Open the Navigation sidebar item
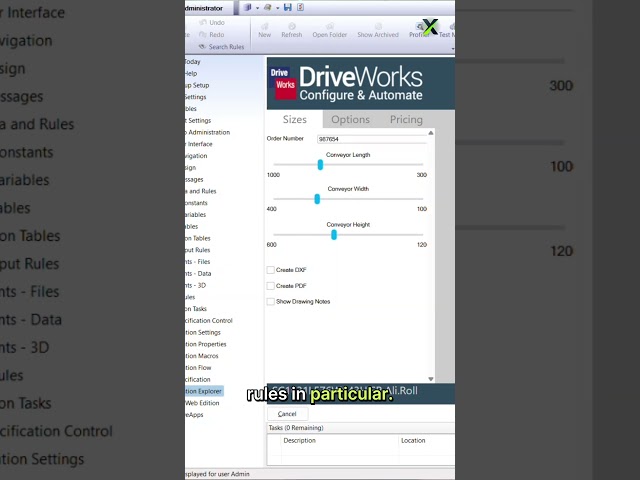640x480 pixels. point(196,156)
